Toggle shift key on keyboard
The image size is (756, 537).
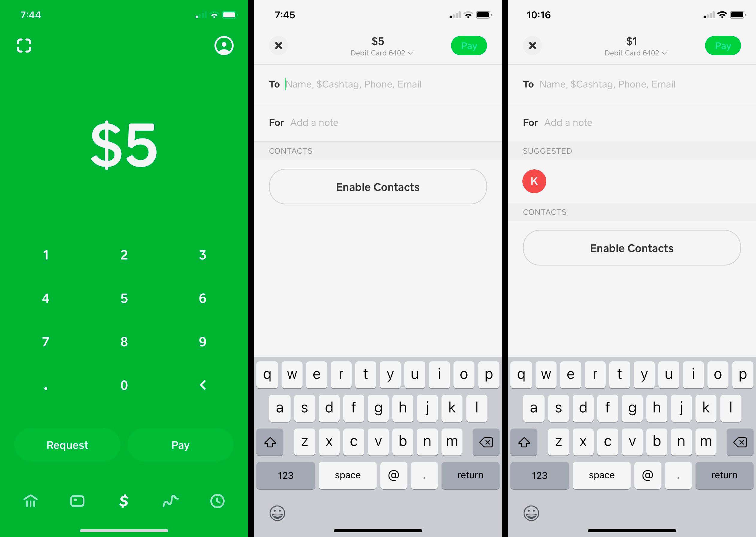[x=269, y=442]
